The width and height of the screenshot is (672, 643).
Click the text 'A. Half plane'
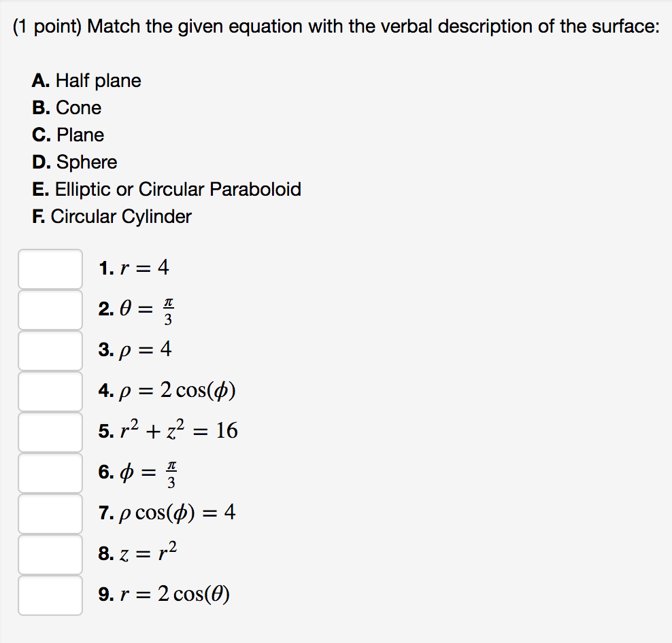(87, 80)
